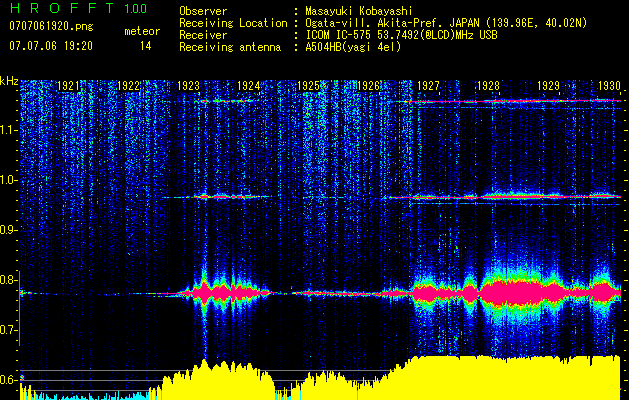Click the 1926 time marker
The image size is (629, 400).
368,87
